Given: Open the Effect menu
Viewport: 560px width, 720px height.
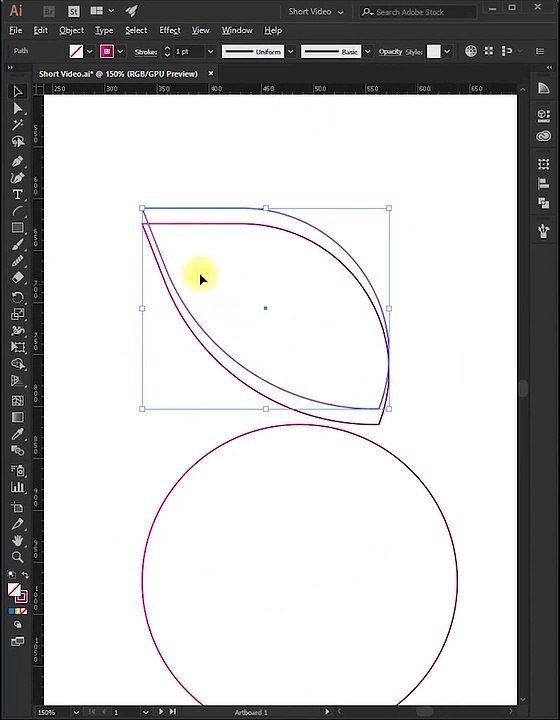Looking at the screenshot, I should coord(169,30).
